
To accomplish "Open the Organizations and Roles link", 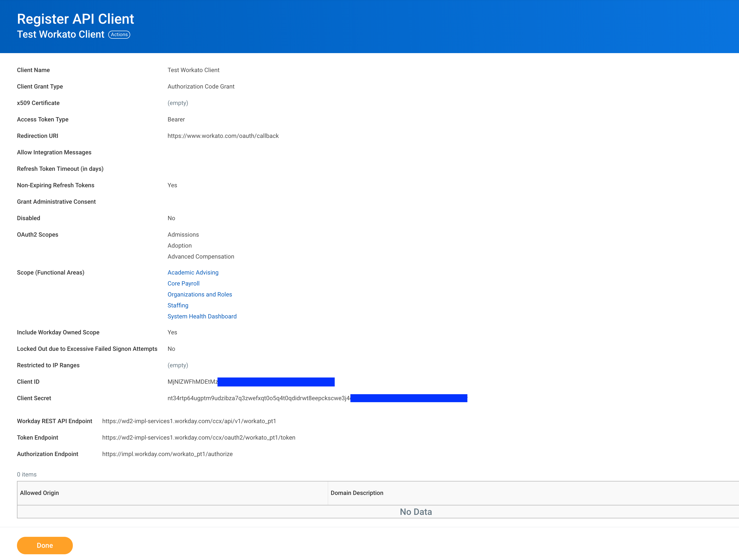I will [x=200, y=294].
